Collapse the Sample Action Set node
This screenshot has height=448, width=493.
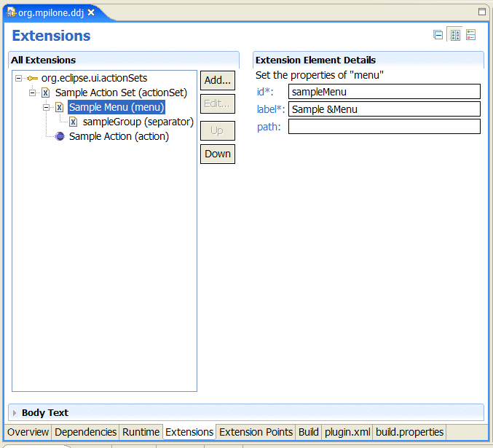point(32,93)
